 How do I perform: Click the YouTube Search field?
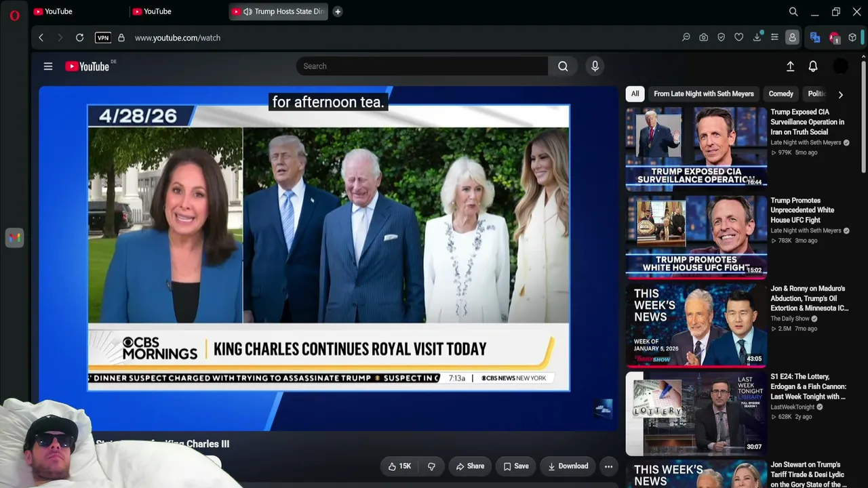(x=422, y=66)
